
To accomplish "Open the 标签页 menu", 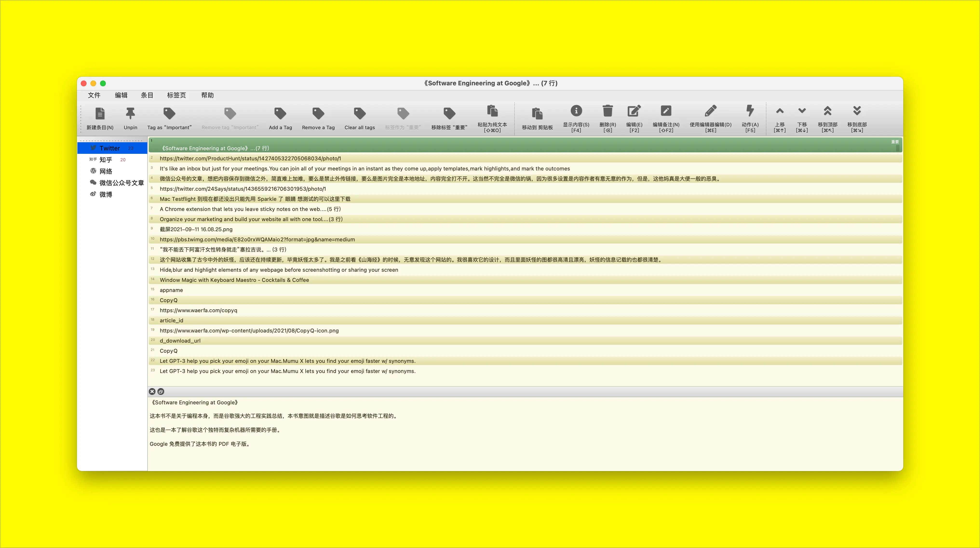I will 176,95.
